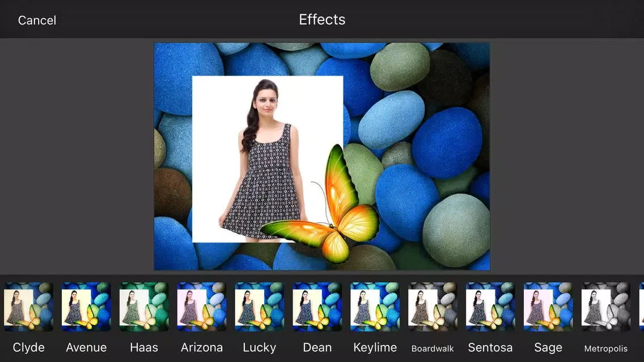Select the Boardwalk text label
The image size is (644, 362).
433,348
